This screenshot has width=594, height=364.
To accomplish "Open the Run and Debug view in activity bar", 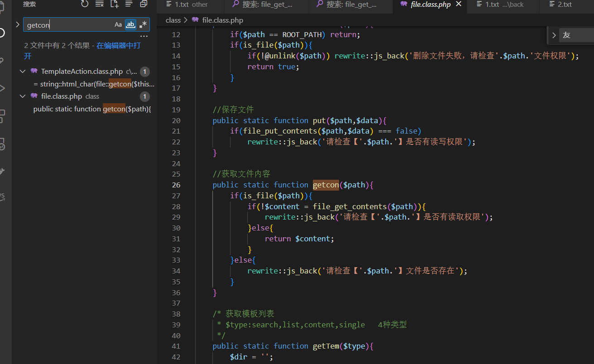I will [x=3, y=88].
